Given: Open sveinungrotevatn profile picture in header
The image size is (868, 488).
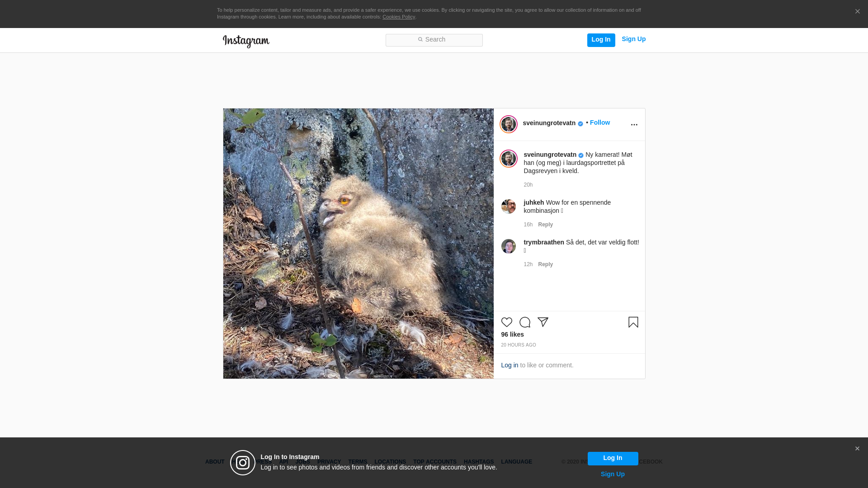Looking at the screenshot, I should coord(508,124).
